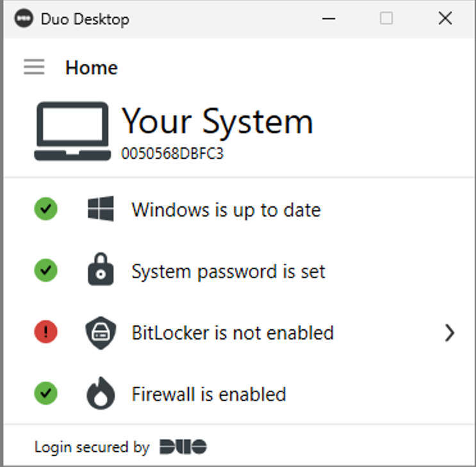Viewport: 476px width, 467px height.
Task: Select 'BitLocker is not enabled' text
Action: pyautogui.click(x=233, y=333)
